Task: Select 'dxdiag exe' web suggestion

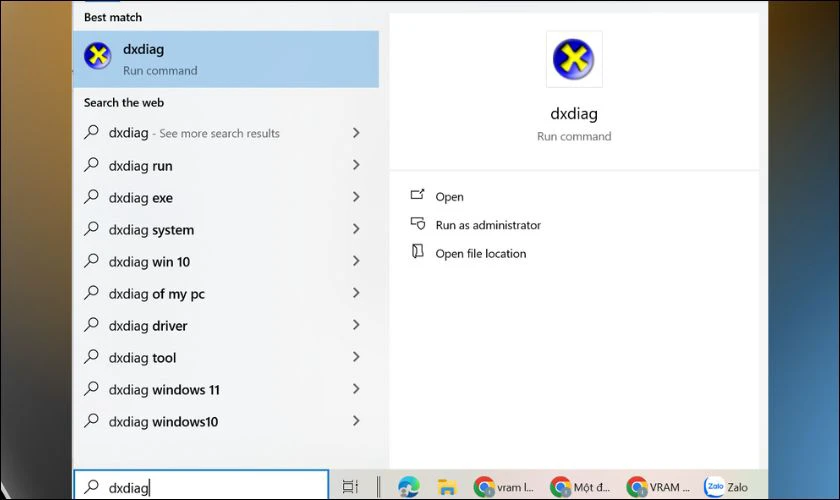Action: coord(140,198)
